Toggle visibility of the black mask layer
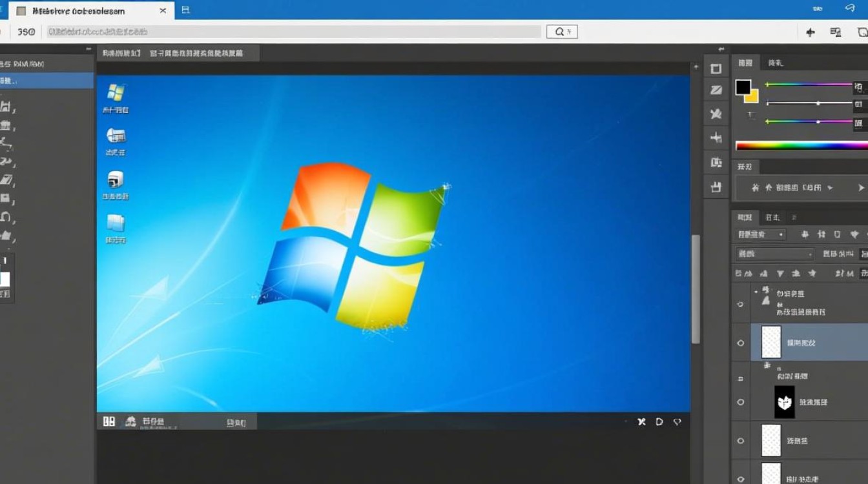Image resolution: width=868 pixels, height=484 pixels. point(741,401)
